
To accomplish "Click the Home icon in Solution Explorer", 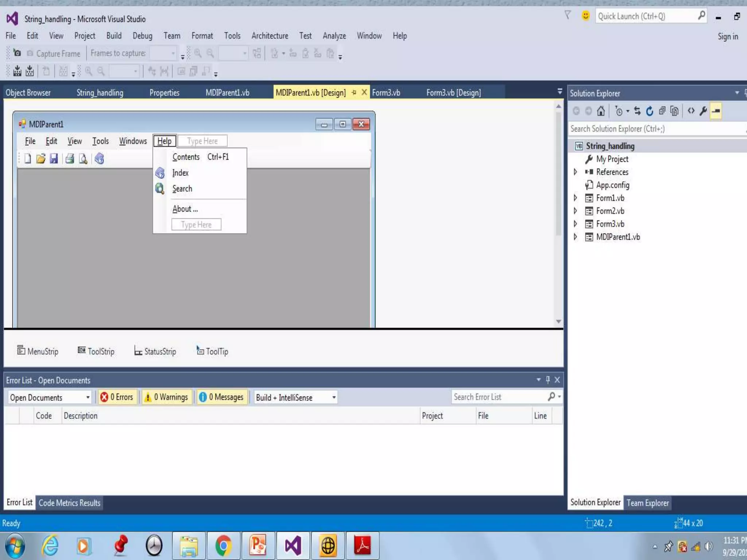I will [601, 111].
